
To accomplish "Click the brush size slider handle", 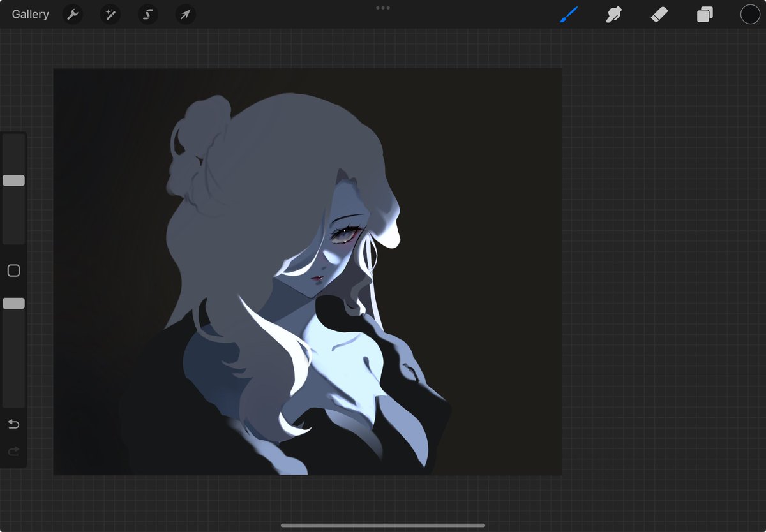I will click(x=13, y=181).
